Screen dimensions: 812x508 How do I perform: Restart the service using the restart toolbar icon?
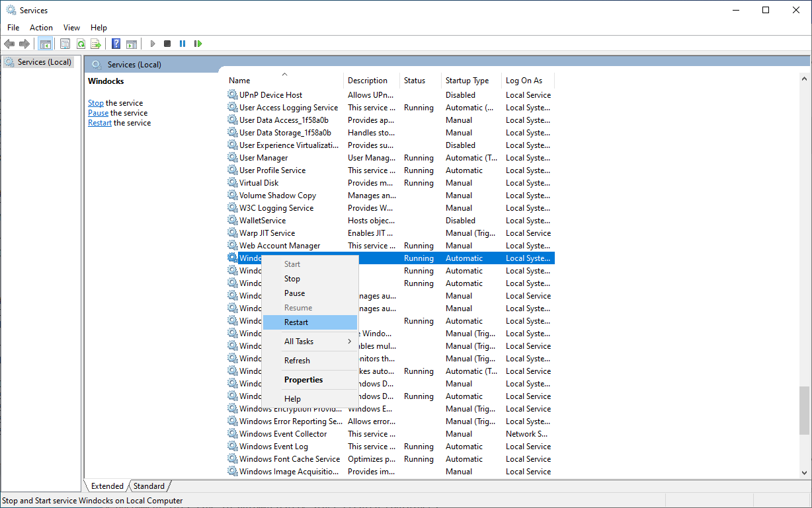coord(198,44)
